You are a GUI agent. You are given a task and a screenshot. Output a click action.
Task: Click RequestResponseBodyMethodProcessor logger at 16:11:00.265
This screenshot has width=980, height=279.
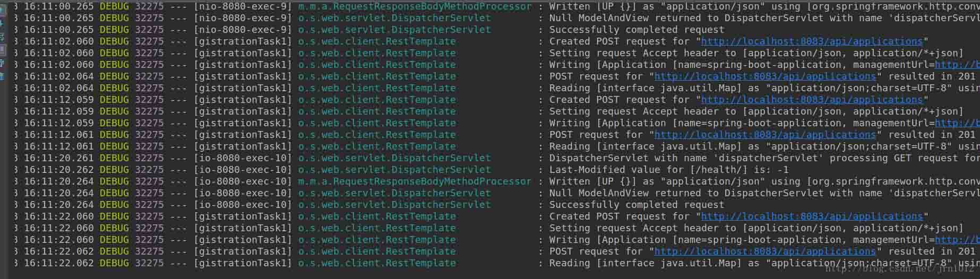(415, 6)
